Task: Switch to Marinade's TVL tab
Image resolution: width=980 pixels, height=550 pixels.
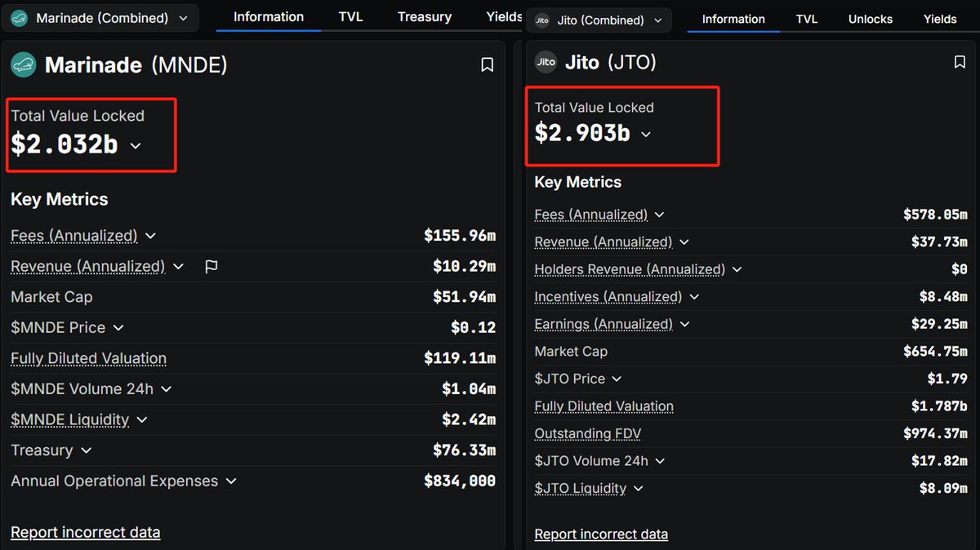Action: [x=350, y=16]
